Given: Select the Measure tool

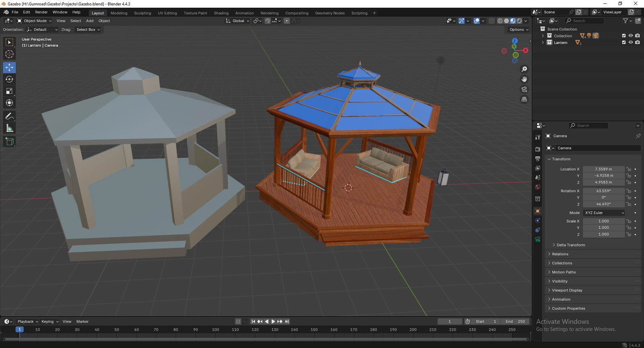Looking at the screenshot, I should 9,128.
